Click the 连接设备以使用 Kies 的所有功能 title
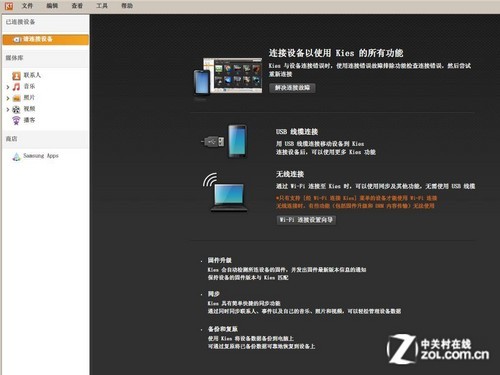Screen dimensions: 500x375 coord(336,53)
